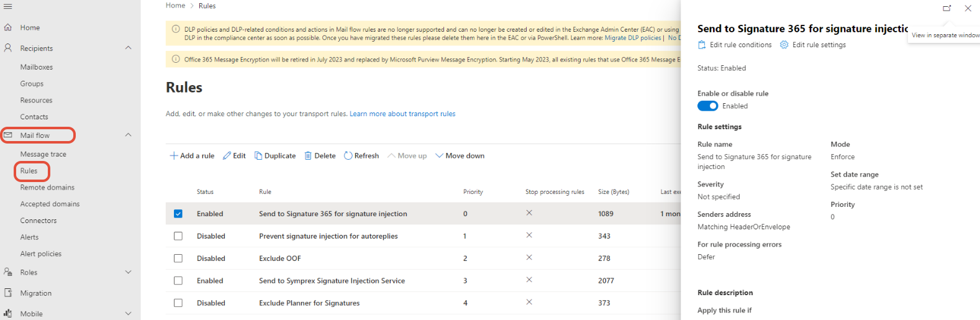The image size is (980, 320).
Task: Click the Refresh circular arrow icon
Action: (x=348, y=156)
